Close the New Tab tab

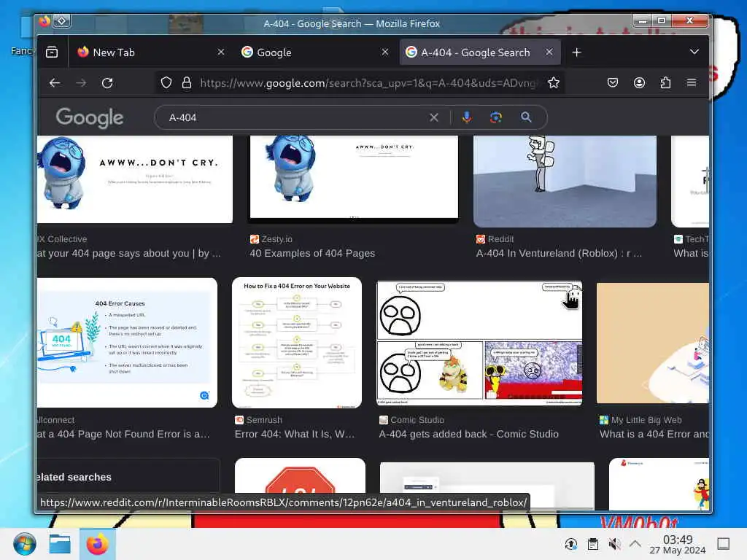point(220,52)
